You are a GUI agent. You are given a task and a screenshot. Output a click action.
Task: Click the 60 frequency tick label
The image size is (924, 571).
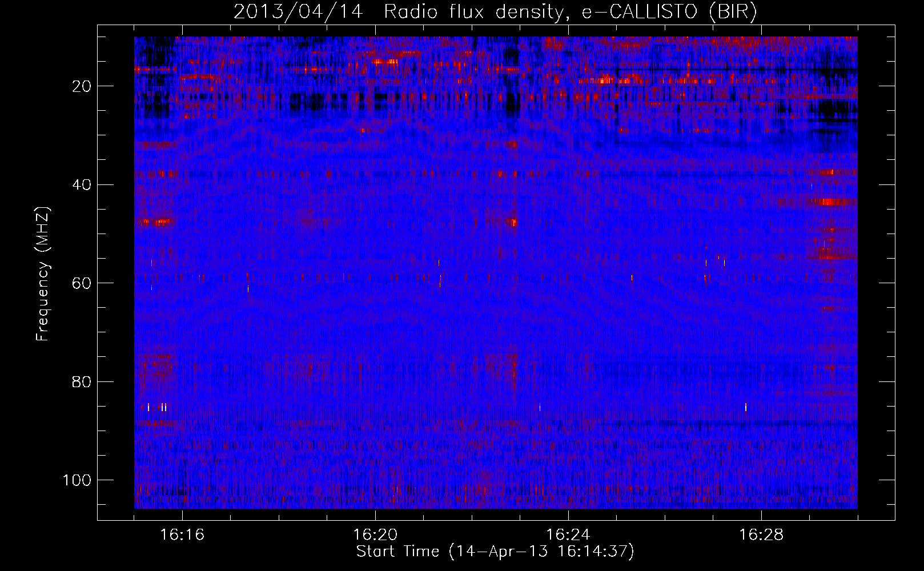click(82, 283)
